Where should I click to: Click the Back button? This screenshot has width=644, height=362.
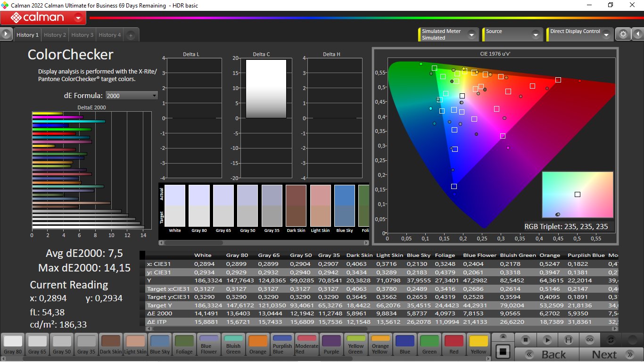click(x=547, y=354)
